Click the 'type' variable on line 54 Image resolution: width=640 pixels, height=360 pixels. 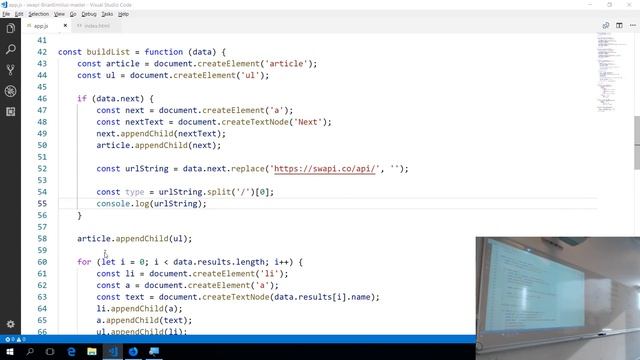click(135, 192)
